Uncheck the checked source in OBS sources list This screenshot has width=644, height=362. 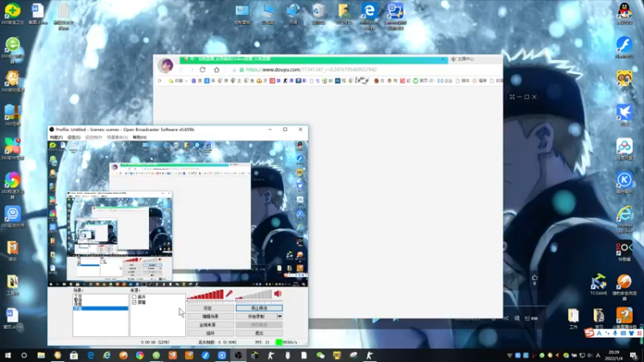134,302
